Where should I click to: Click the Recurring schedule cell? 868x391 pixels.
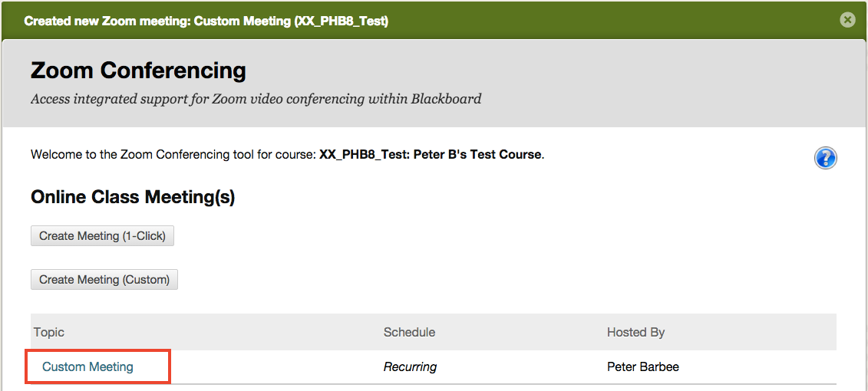coord(410,367)
